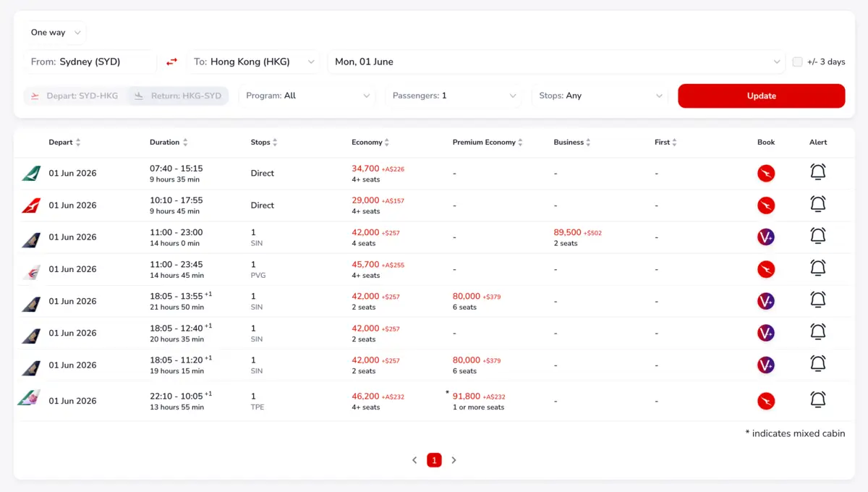This screenshot has width=868, height=492.
Task: Click the Update button
Action: (x=761, y=96)
